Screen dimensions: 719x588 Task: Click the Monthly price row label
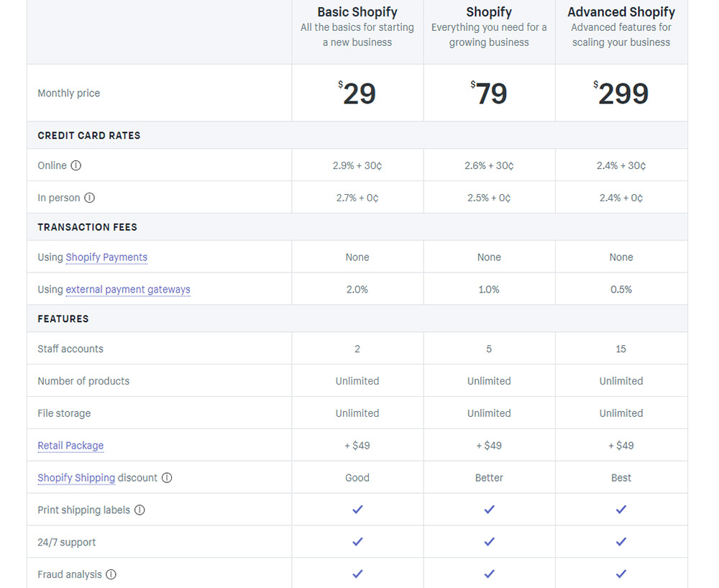coord(69,93)
